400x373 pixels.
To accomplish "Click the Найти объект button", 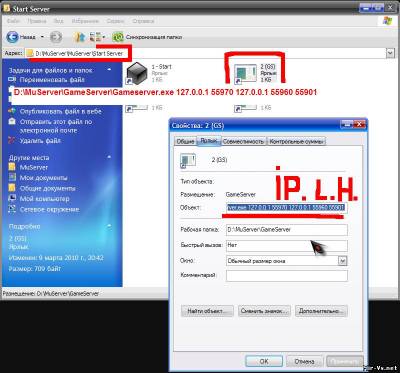I will [x=207, y=311].
